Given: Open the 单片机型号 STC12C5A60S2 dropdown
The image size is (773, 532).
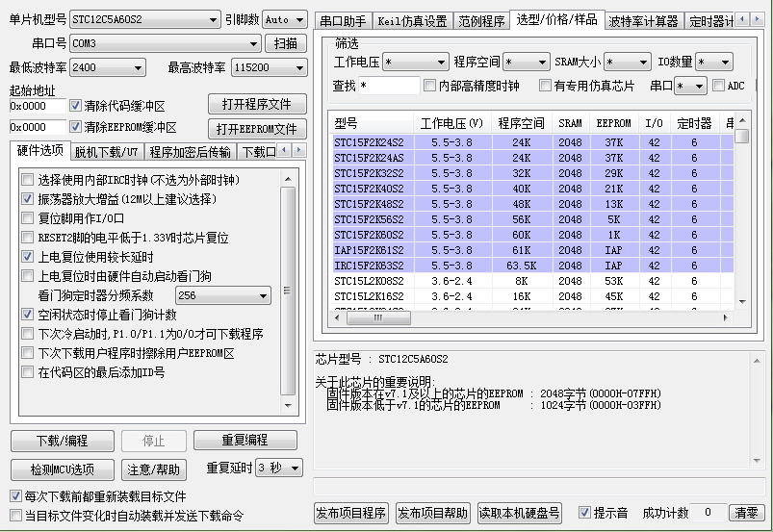Looking at the screenshot, I should pos(144,19).
